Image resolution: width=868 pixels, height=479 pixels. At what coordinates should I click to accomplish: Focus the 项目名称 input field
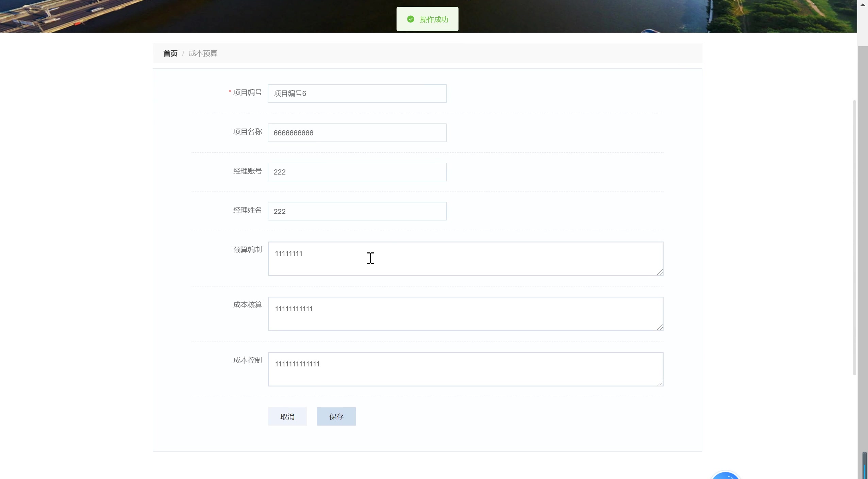coord(357,133)
